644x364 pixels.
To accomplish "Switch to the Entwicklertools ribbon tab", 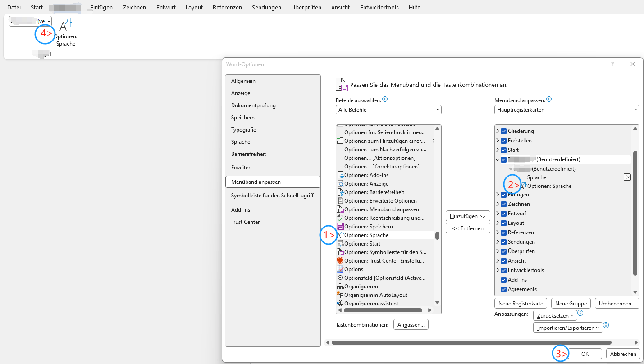I will 379,8.
